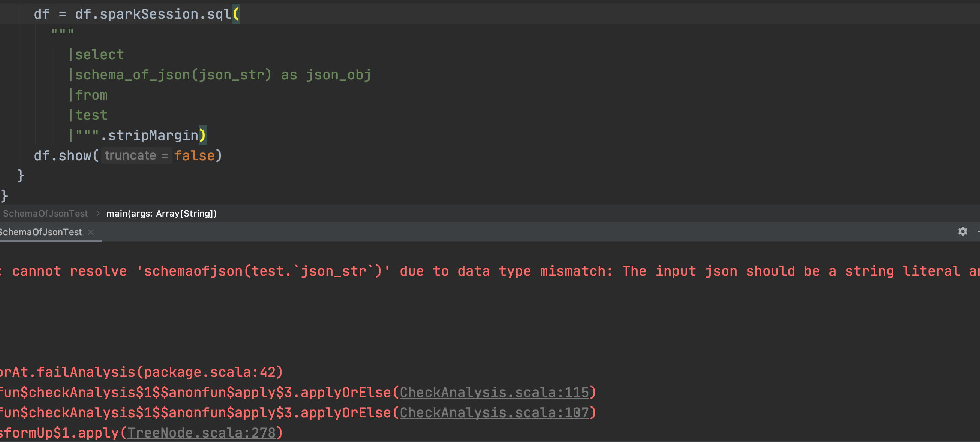Click SchemaOfJsonTest breadcrumb item

45,213
